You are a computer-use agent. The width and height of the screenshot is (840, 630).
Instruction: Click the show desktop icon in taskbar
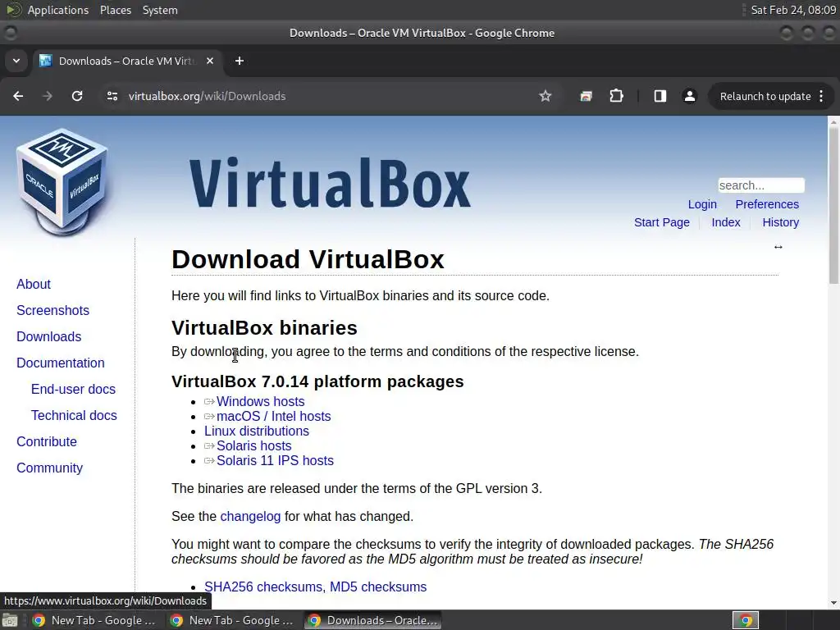coord(10,620)
